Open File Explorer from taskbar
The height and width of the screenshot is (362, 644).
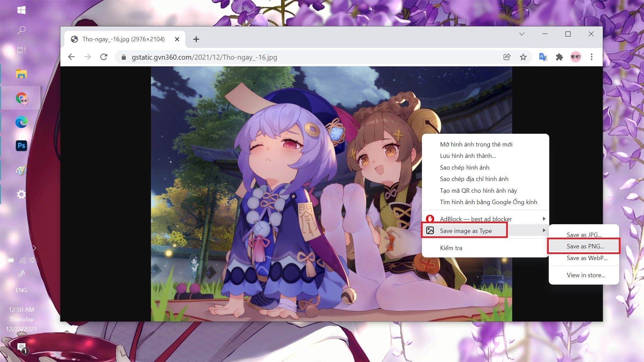coord(21,74)
